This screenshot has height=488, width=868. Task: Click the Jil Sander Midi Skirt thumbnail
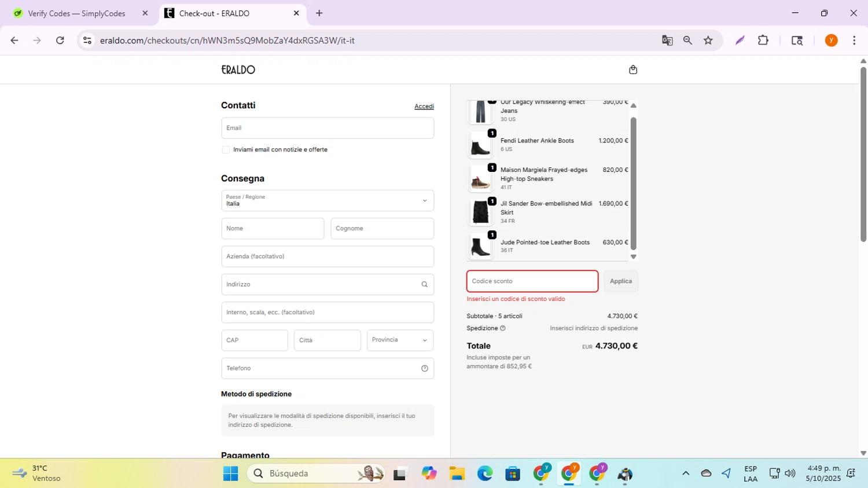coord(480,212)
